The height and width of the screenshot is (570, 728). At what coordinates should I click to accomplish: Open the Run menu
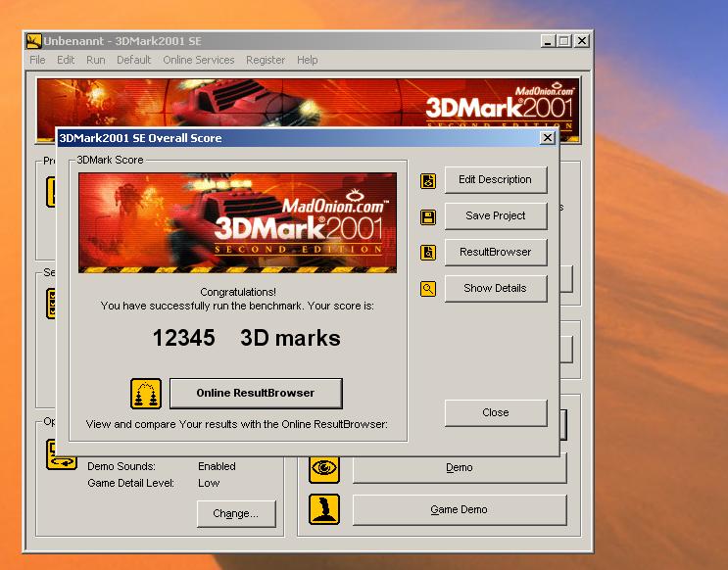(x=96, y=60)
